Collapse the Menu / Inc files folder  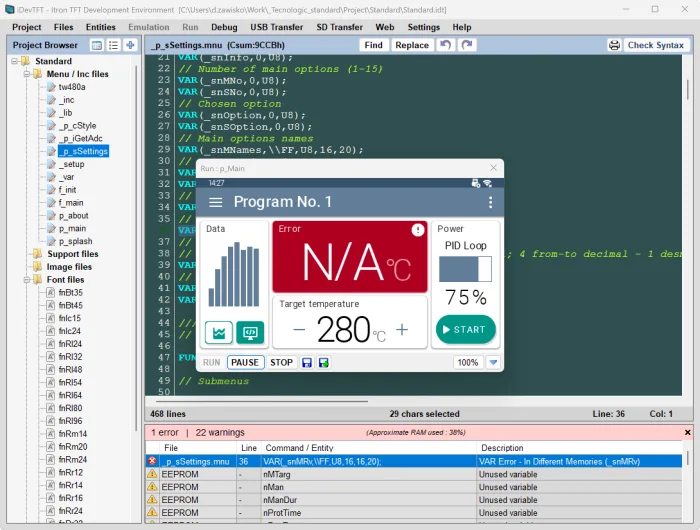[x=27, y=74]
